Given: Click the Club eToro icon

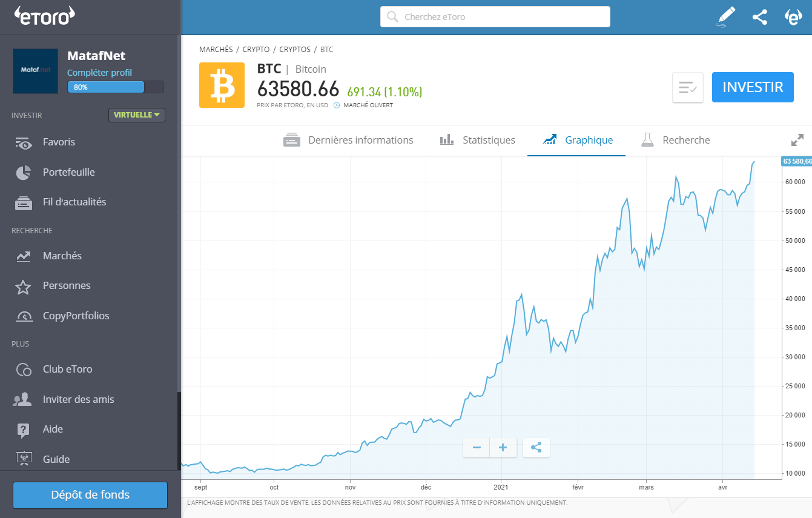Looking at the screenshot, I should (24, 370).
